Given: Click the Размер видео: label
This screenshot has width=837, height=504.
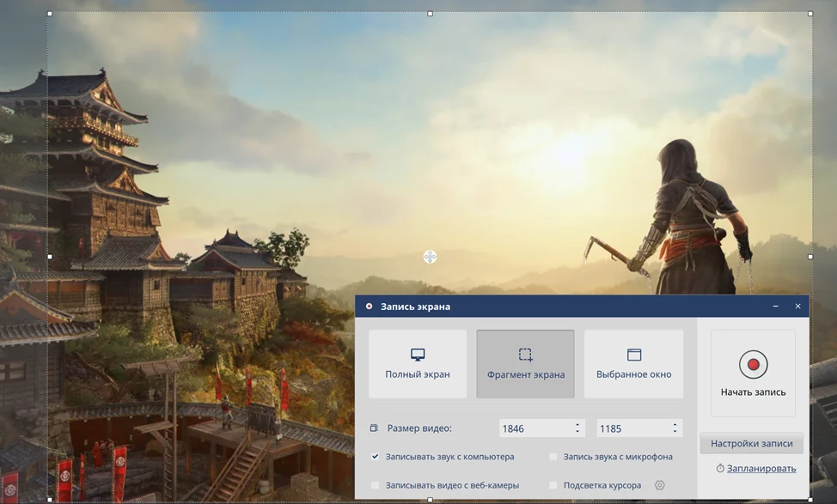Looking at the screenshot, I should pos(419,428).
